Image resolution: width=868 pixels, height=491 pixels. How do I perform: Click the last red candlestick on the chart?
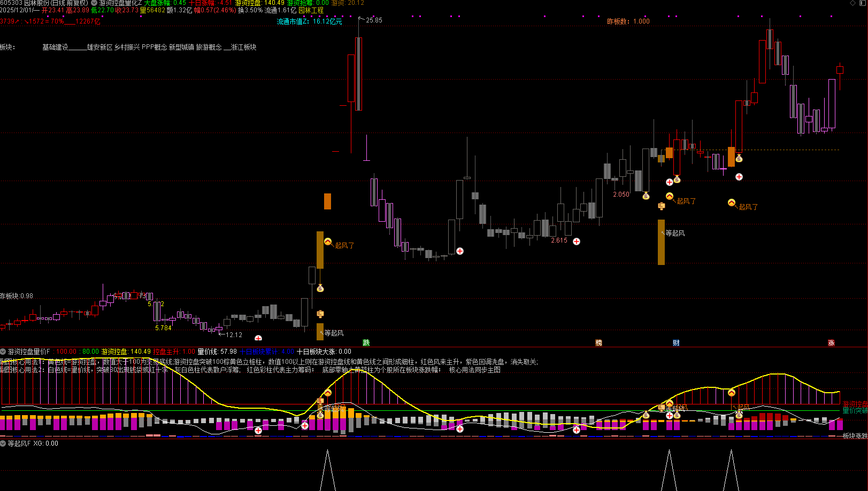click(x=840, y=70)
